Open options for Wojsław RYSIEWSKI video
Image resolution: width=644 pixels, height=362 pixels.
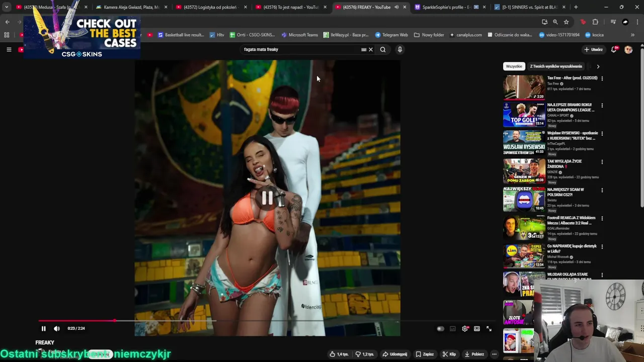pyautogui.click(x=602, y=134)
